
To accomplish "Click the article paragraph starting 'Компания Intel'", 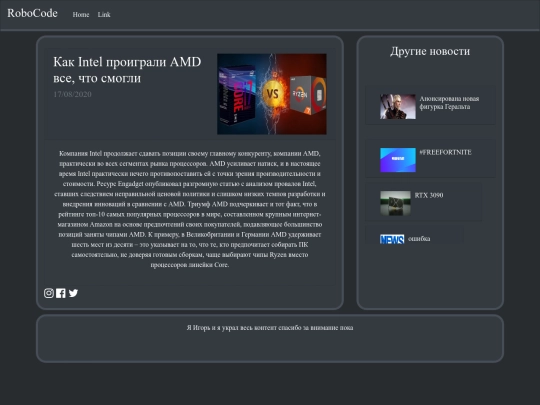I will [x=190, y=209].
